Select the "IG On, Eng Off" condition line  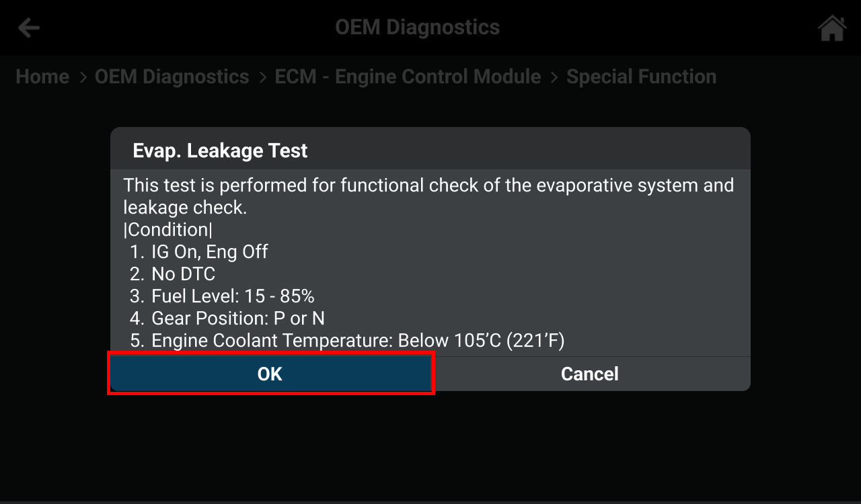click(209, 252)
